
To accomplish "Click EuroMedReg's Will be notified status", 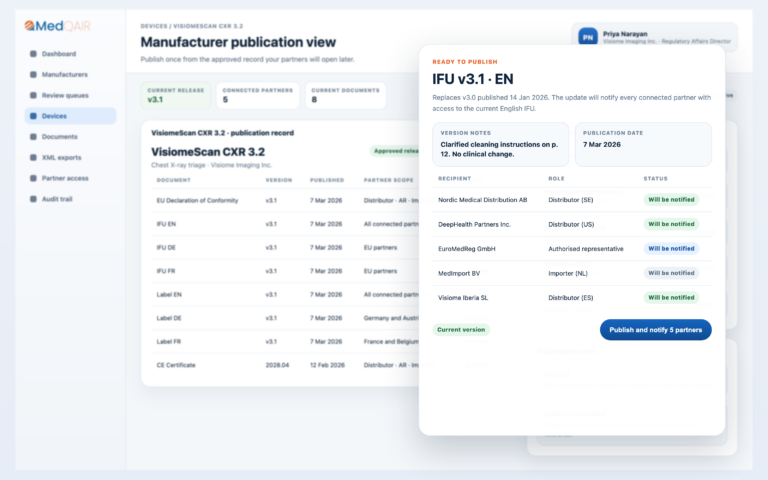I will pos(671,249).
